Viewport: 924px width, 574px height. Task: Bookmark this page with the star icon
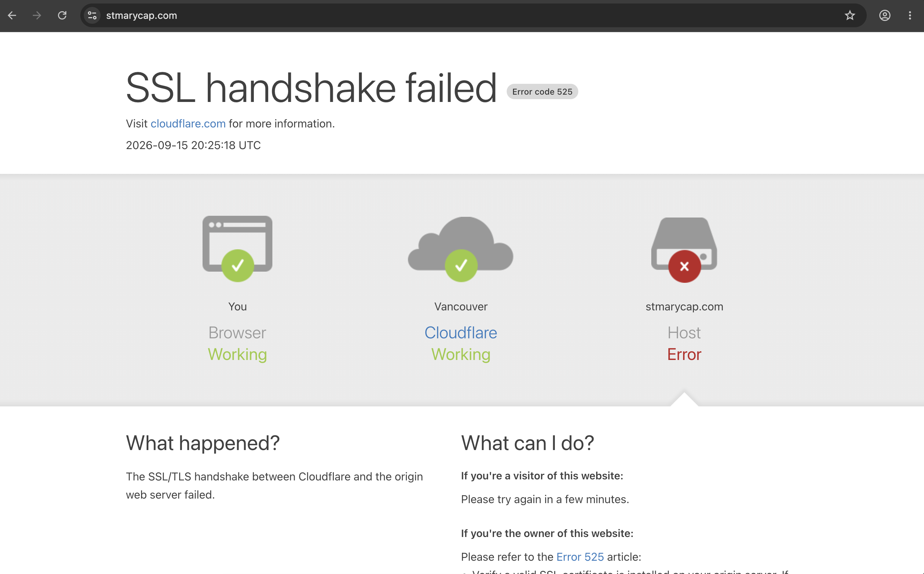[850, 16]
